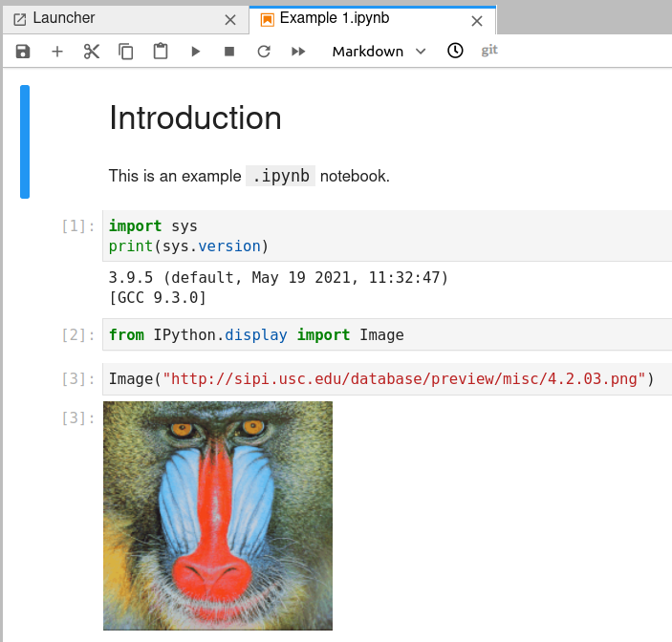Restart the kernel icon

(264, 52)
